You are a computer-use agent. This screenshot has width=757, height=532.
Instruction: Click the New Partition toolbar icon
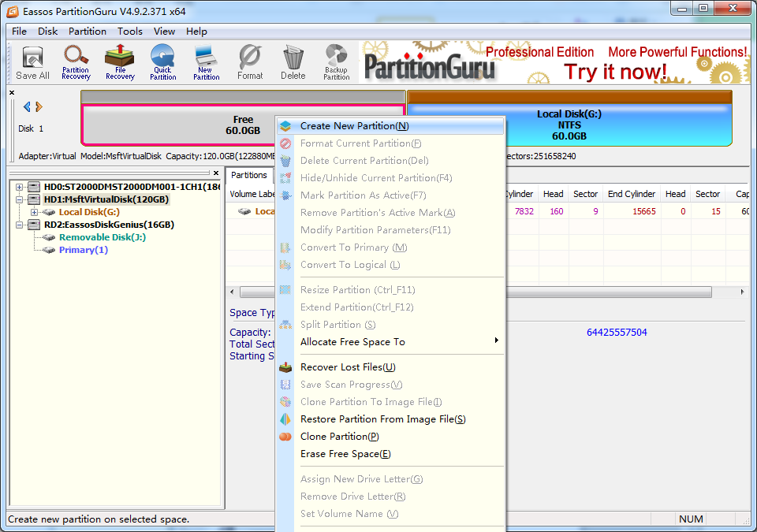[x=206, y=62]
